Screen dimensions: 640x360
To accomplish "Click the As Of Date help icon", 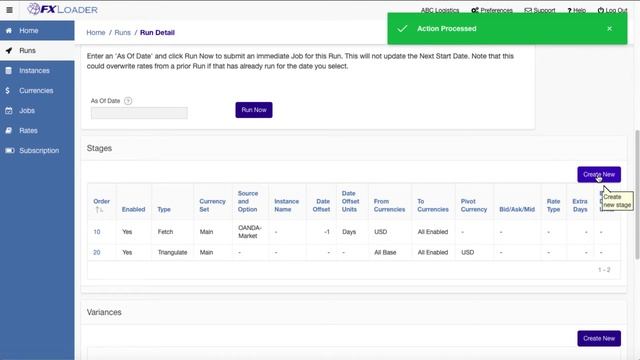I will click(x=128, y=101).
